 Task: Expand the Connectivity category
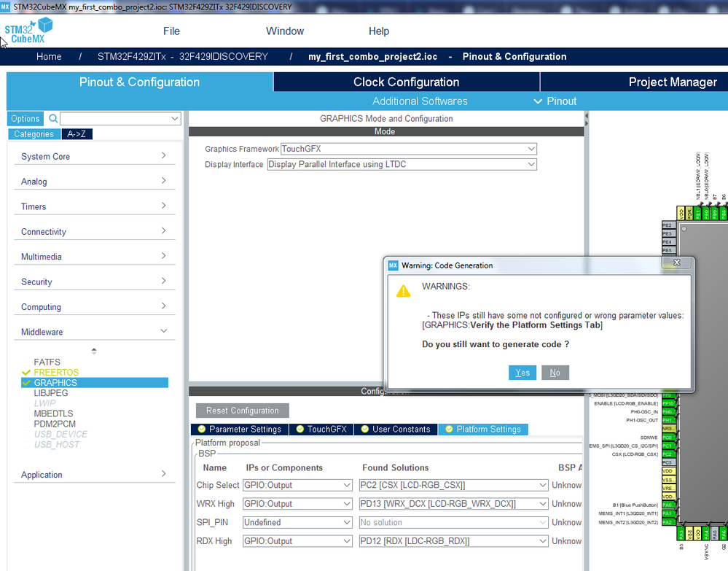coord(94,232)
